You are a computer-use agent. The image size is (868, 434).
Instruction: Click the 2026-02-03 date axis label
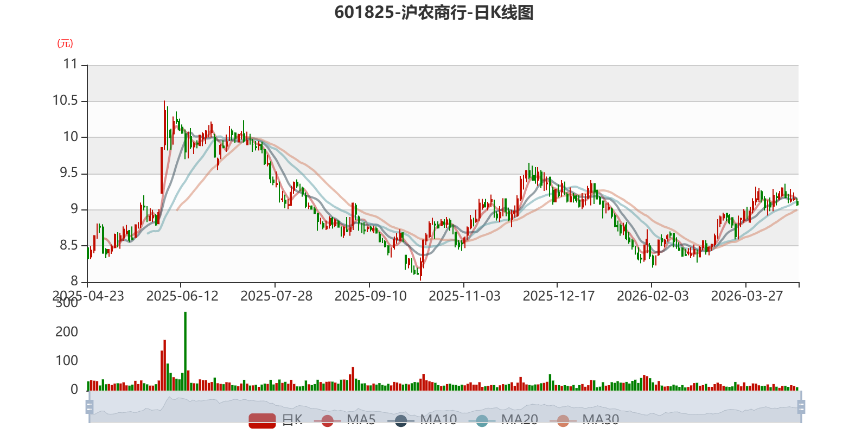(653, 296)
